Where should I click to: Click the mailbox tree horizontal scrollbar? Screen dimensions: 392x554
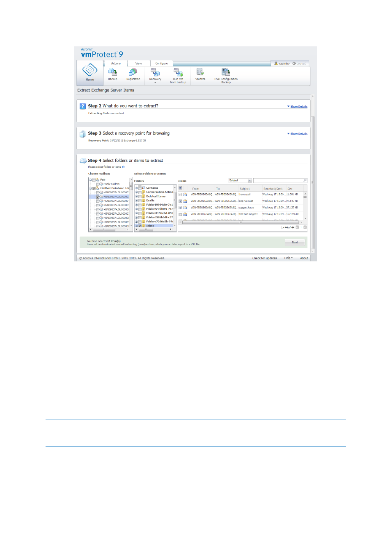point(104,230)
